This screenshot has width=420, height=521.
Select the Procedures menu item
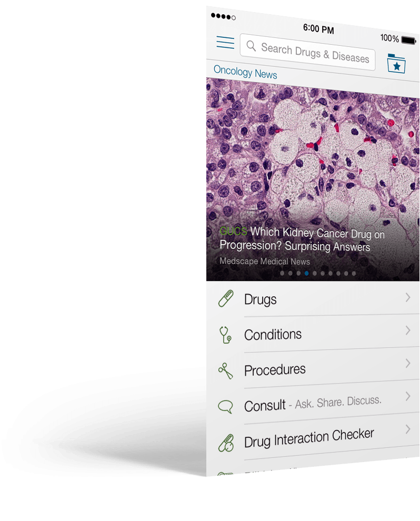(x=313, y=367)
